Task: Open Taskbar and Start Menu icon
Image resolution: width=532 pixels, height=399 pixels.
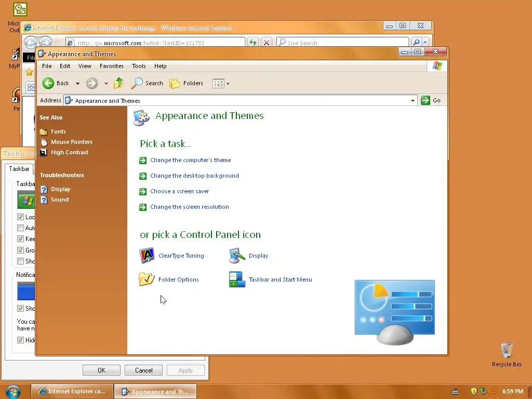Action: (x=237, y=279)
